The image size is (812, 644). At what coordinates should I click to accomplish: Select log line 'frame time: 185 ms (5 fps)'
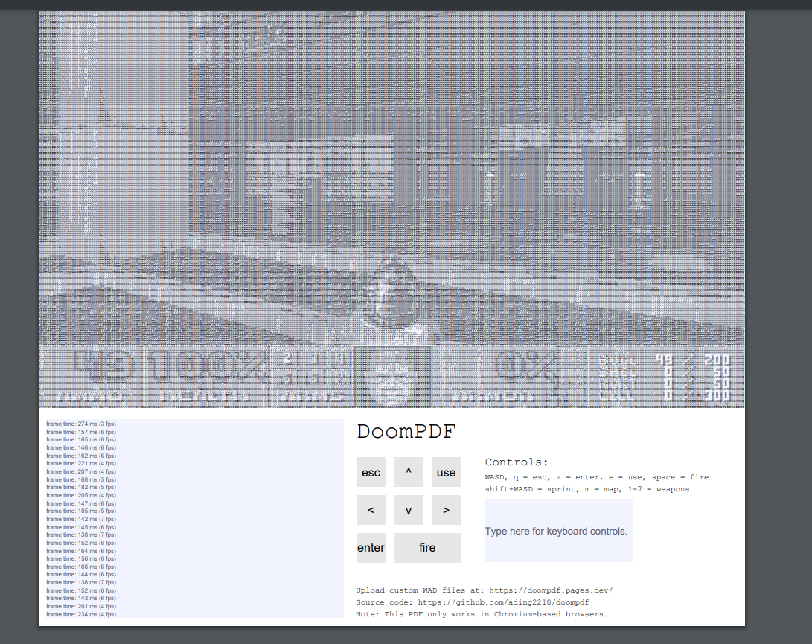tap(81, 511)
